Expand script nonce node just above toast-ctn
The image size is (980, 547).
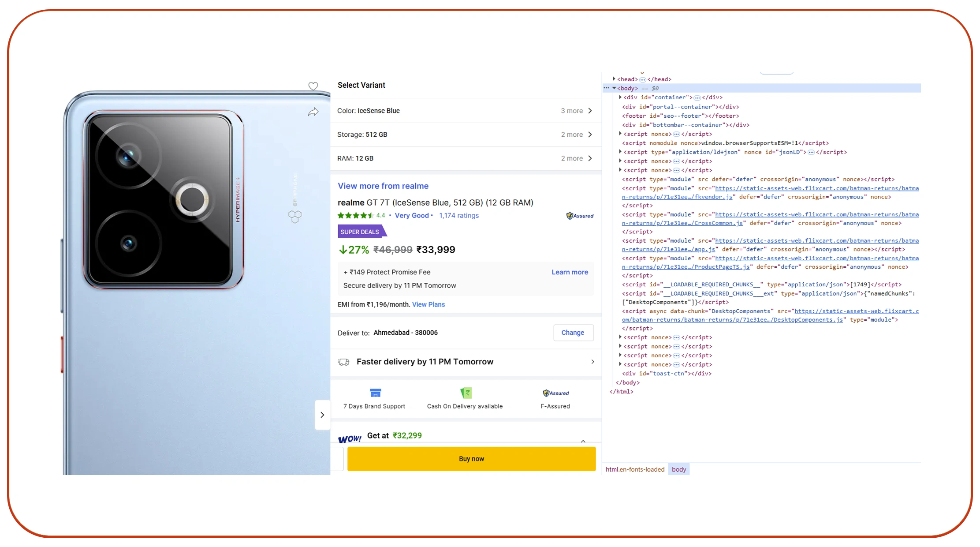(620, 364)
